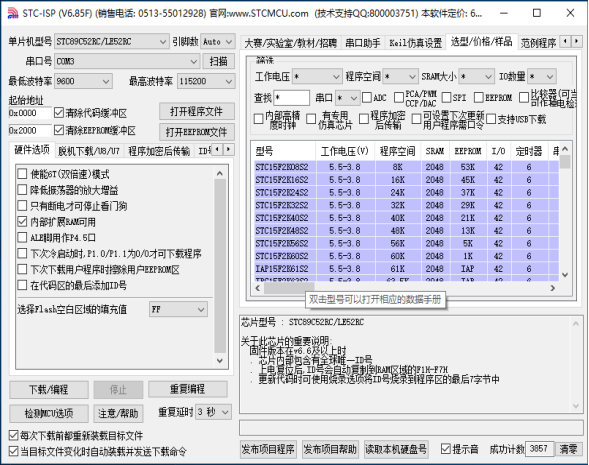Open SRAM大小 filter dropdown

pos(476,77)
